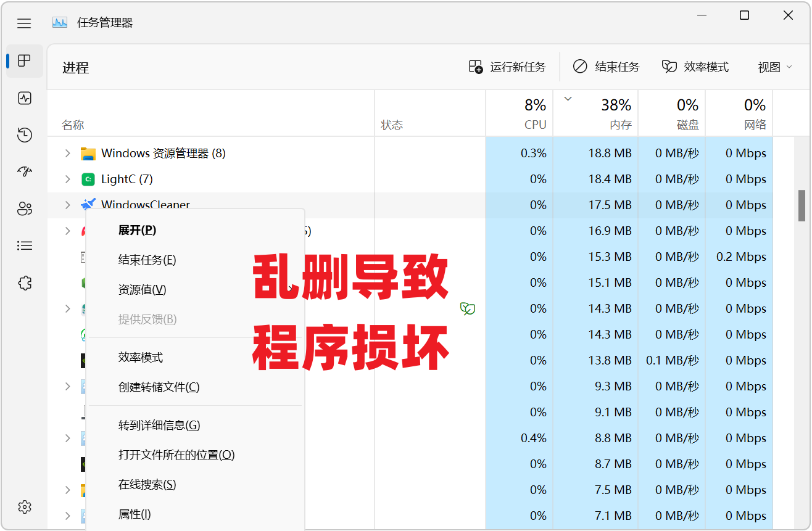Choose 属性(I) in context menu

point(195,514)
